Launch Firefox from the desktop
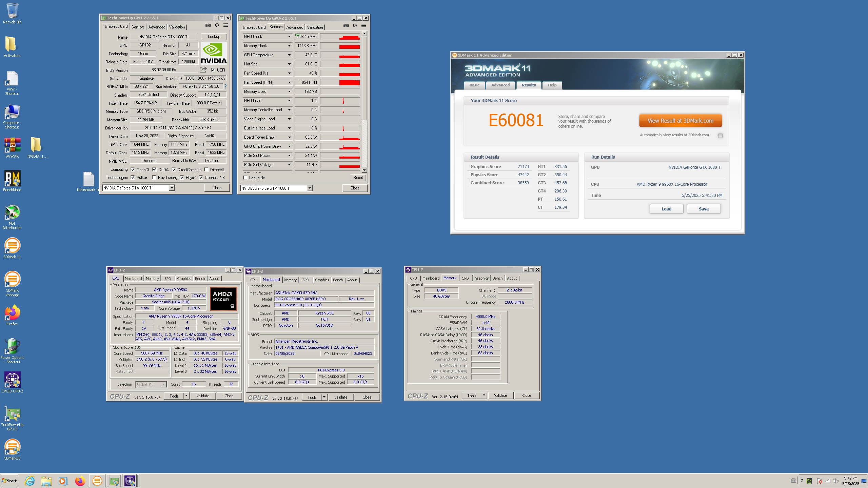The image size is (868, 488). (x=12, y=315)
